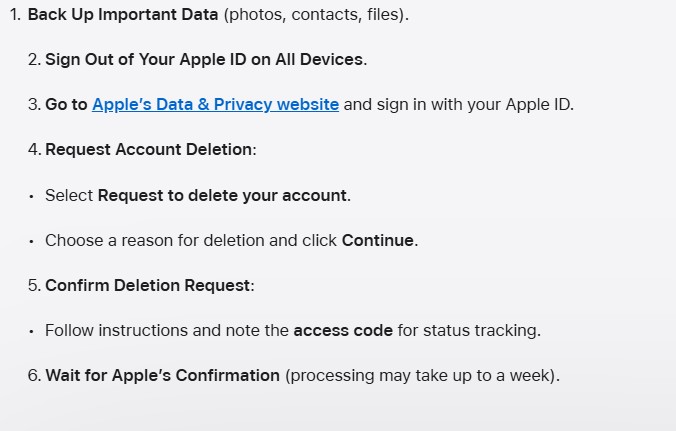Click bullet point before "Choose a reason"
The width and height of the screenshot is (676, 431).
click(32, 241)
